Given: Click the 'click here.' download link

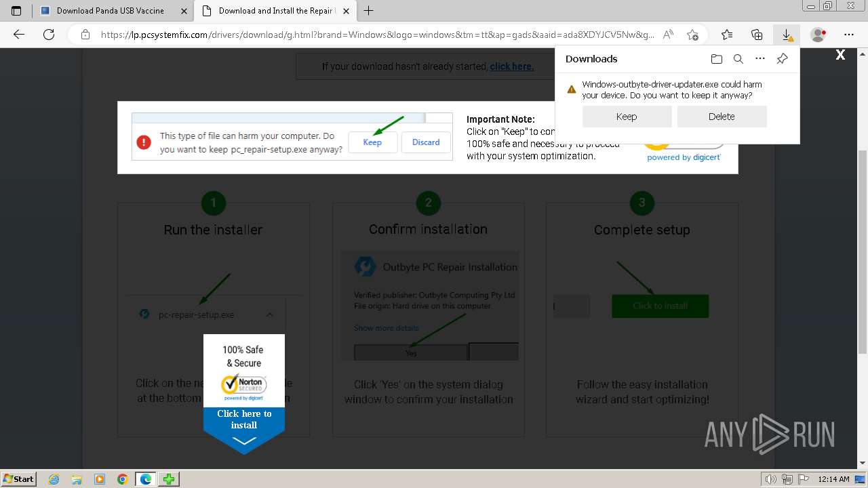Looking at the screenshot, I should (511, 66).
